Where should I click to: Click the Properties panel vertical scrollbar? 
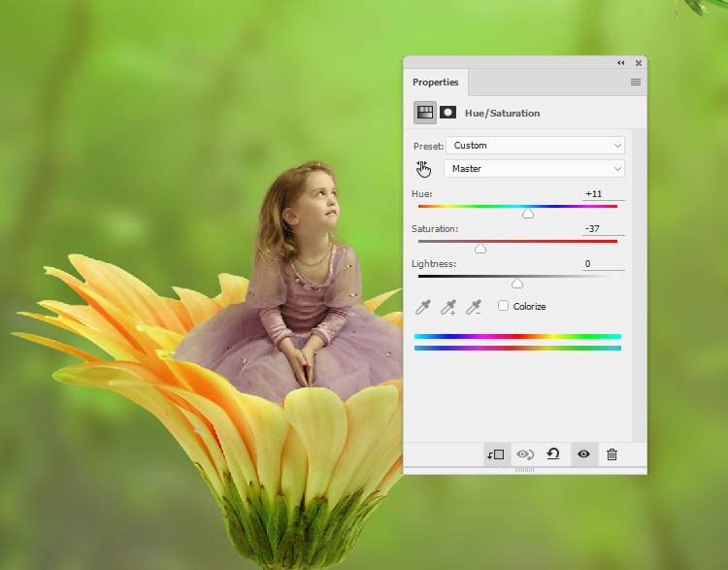[x=639, y=285]
